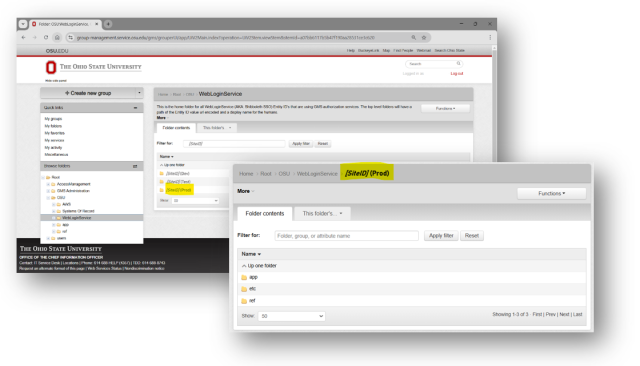Open Create new group dropdown arrow
Screen dimensions: 640x366
pos(139,93)
